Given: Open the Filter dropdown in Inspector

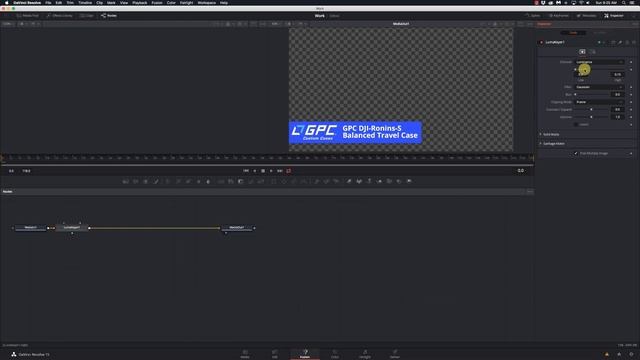Looking at the screenshot, I should 600,87.
